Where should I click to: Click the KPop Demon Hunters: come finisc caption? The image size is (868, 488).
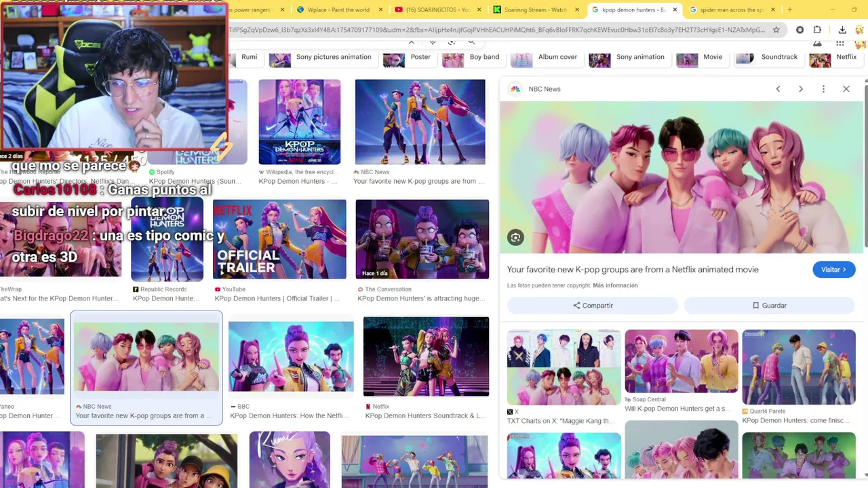(796, 421)
